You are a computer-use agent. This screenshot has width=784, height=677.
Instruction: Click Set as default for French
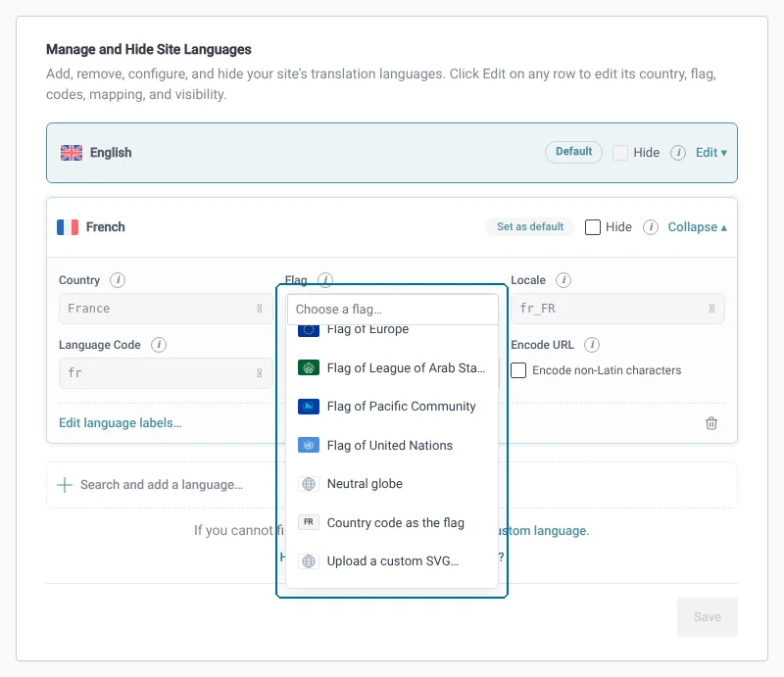pyautogui.click(x=530, y=226)
